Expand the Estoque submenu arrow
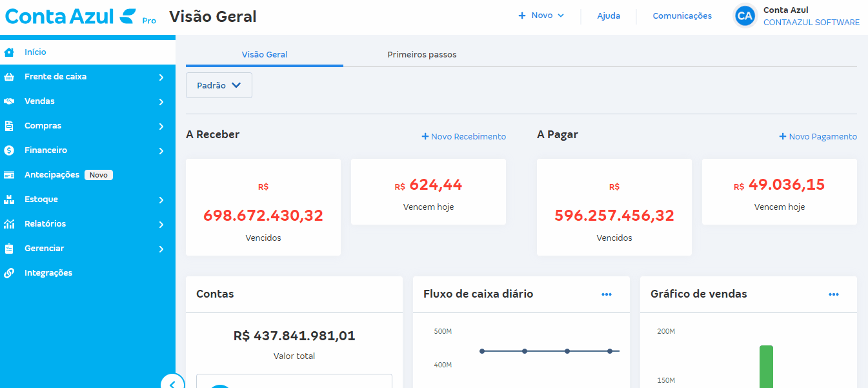Screen dimensions: 868x388 161,200
